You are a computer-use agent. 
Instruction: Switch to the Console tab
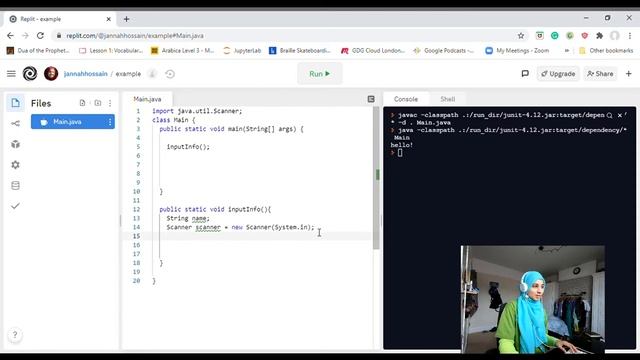[406, 99]
